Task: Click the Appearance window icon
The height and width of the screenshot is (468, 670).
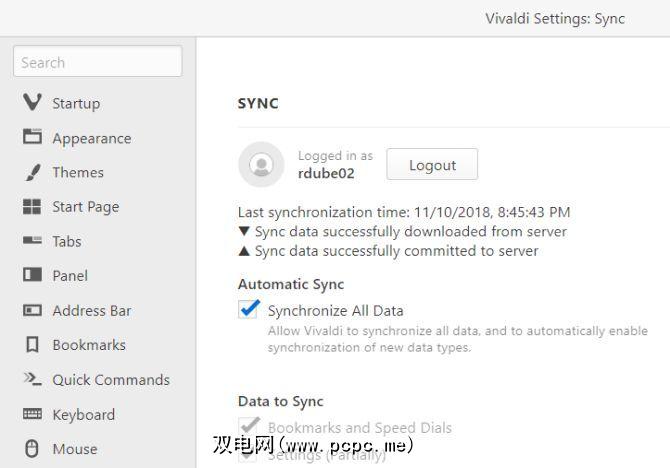Action: 32,138
